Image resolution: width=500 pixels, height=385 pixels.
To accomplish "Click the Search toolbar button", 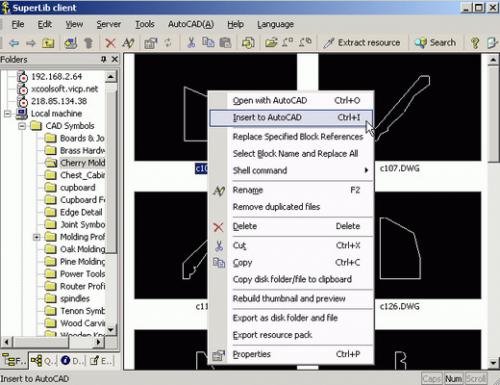I will (x=435, y=43).
